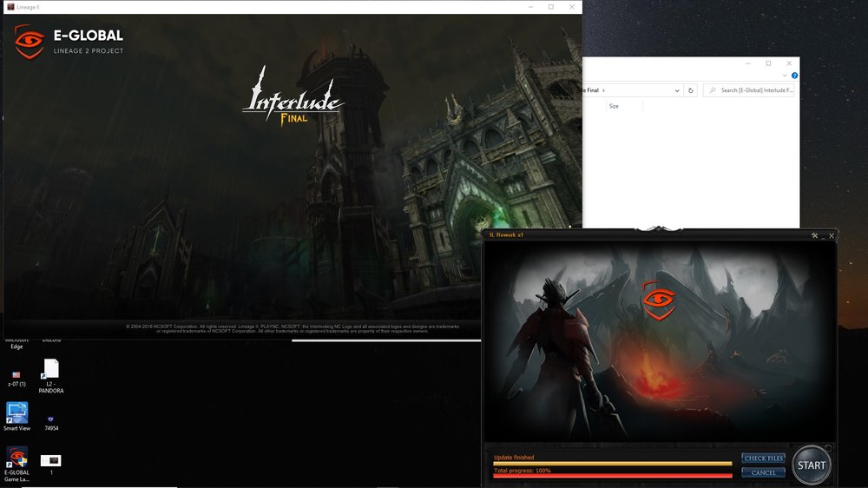Select the Smart View desktop icon
Viewport: 868px width, 488px height.
(x=16, y=412)
